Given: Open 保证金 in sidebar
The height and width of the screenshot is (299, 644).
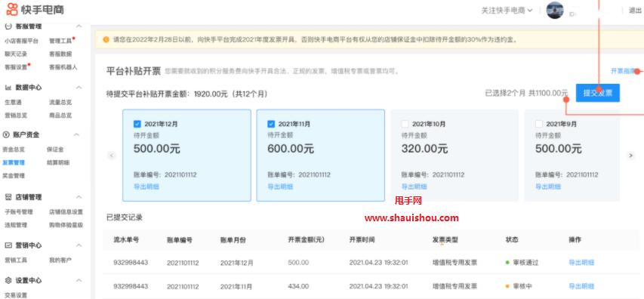Looking at the screenshot, I should pos(55,149).
